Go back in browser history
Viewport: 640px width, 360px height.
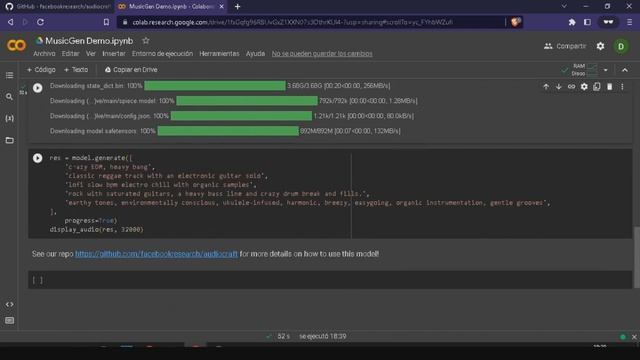pos(11,22)
